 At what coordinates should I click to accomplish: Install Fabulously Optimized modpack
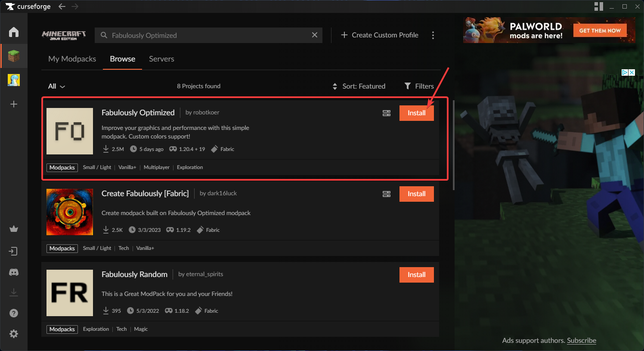(x=416, y=113)
